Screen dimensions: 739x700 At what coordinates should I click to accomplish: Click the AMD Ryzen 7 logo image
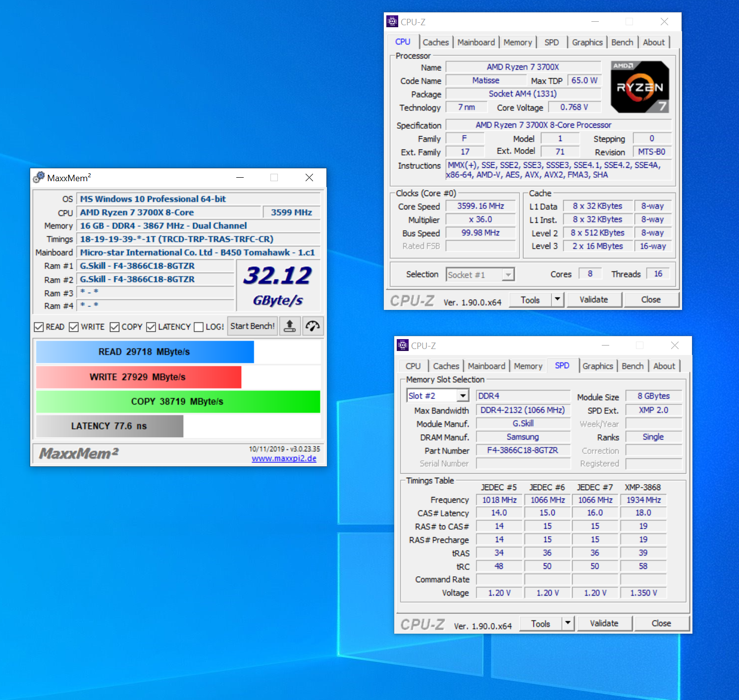(x=640, y=87)
